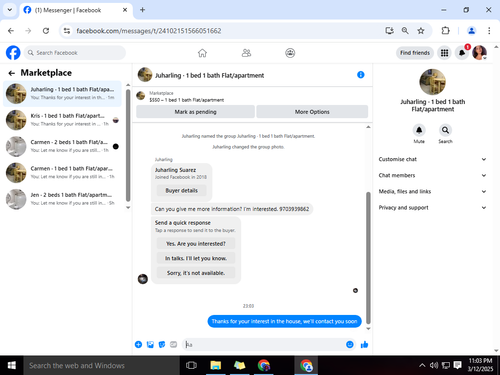The width and height of the screenshot is (500, 375).
Task: Click the Find friends button
Action: (415, 53)
